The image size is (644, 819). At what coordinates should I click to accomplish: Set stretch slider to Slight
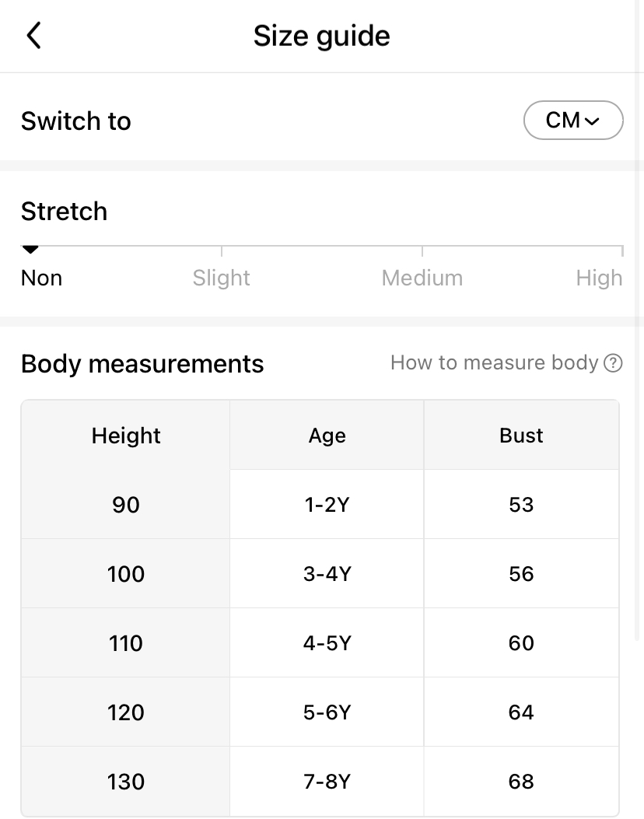tap(222, 278)
